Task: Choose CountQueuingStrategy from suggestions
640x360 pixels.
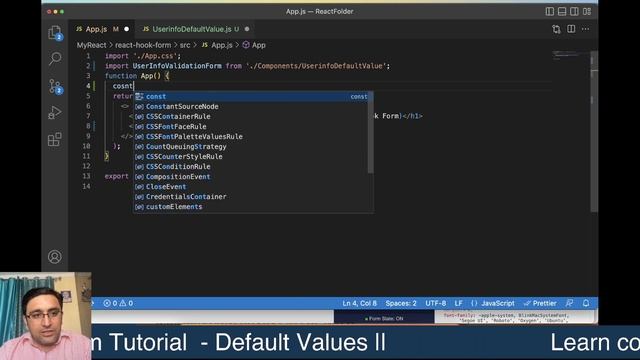Action: [251, 147]
